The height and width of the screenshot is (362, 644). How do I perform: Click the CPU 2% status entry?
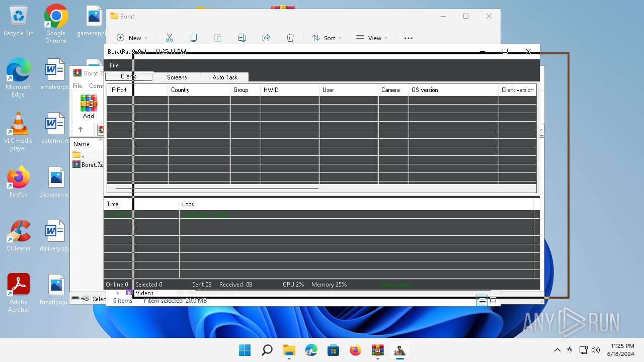(x=293, y=285)
